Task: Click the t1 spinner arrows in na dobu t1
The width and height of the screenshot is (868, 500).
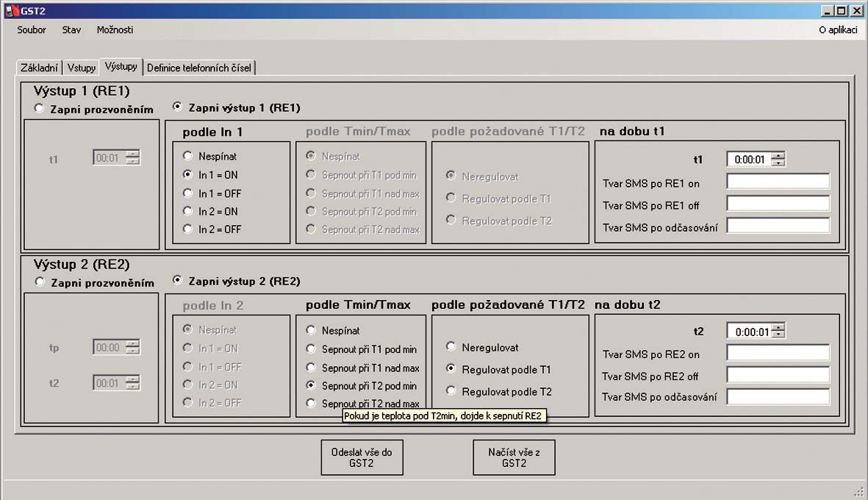Action: (778, 160)
